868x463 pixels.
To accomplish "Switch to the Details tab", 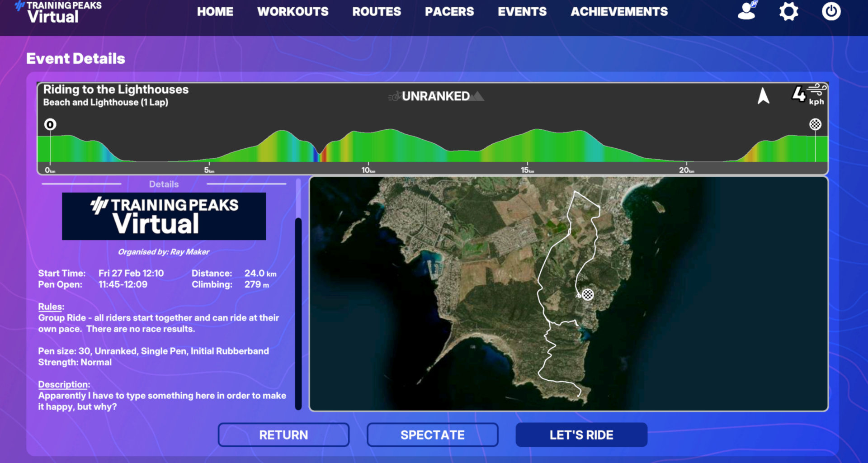I will [x=164, y=184].
